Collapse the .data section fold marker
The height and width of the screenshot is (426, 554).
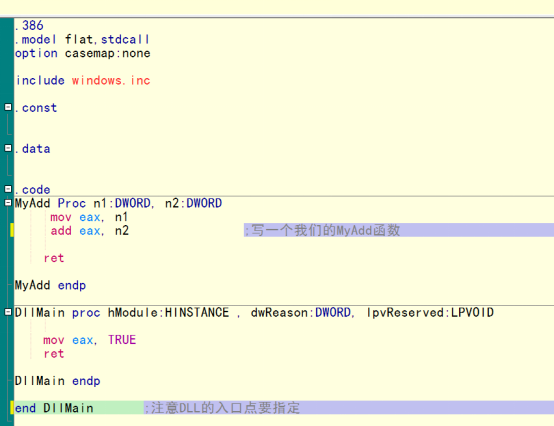tap(8, 148)
